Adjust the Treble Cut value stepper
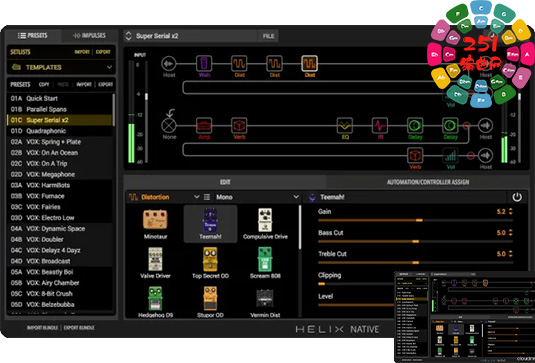 coord(510,254)
